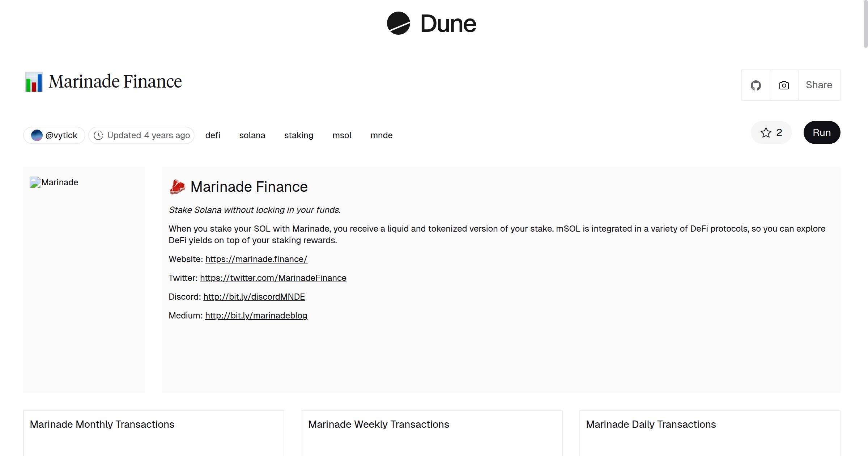868x456 pixels.
Task: Click the clock icon next to Updated
Action: click(99, 135)
